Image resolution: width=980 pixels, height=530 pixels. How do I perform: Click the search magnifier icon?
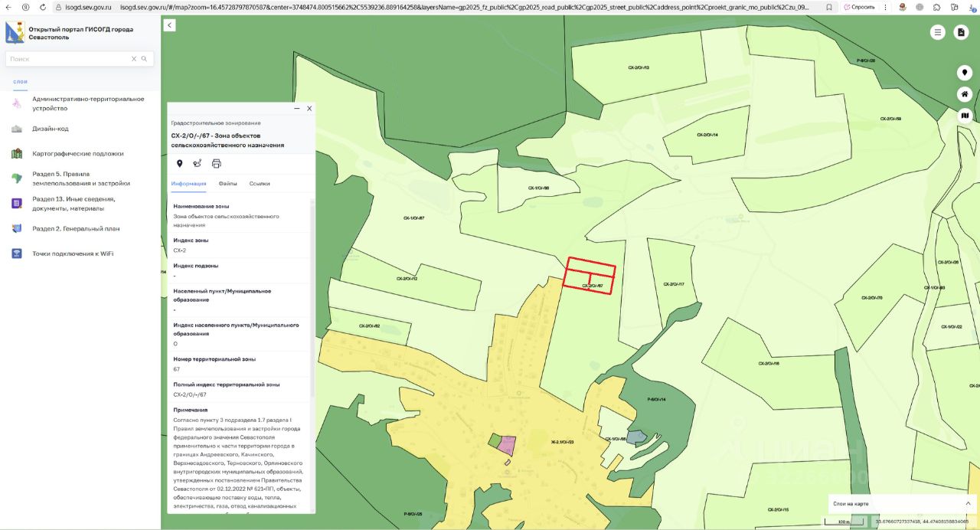pyautogui.click(x=144, y=59)
